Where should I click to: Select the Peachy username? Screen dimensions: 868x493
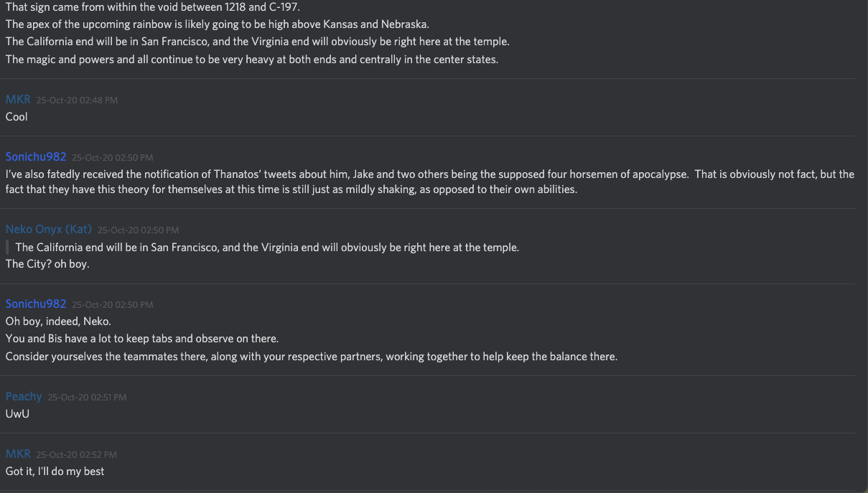(x=24, y=396)
